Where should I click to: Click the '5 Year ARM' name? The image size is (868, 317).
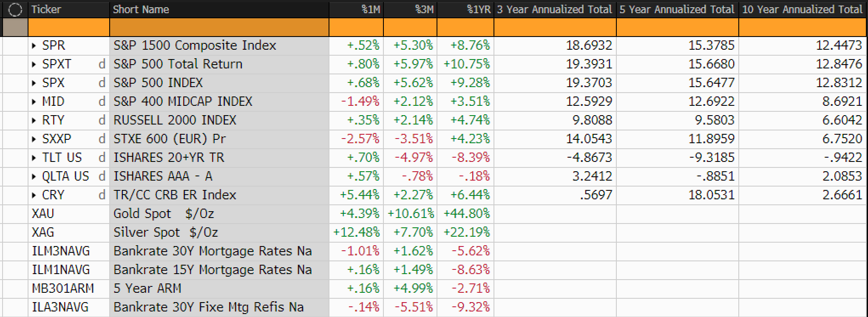tap(148, 289)
